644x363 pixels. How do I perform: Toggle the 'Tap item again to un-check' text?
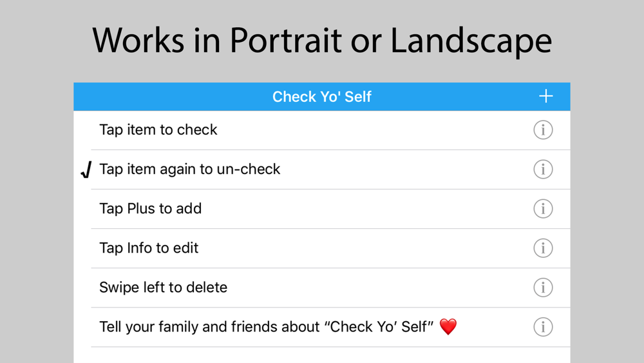pos(190,170)
